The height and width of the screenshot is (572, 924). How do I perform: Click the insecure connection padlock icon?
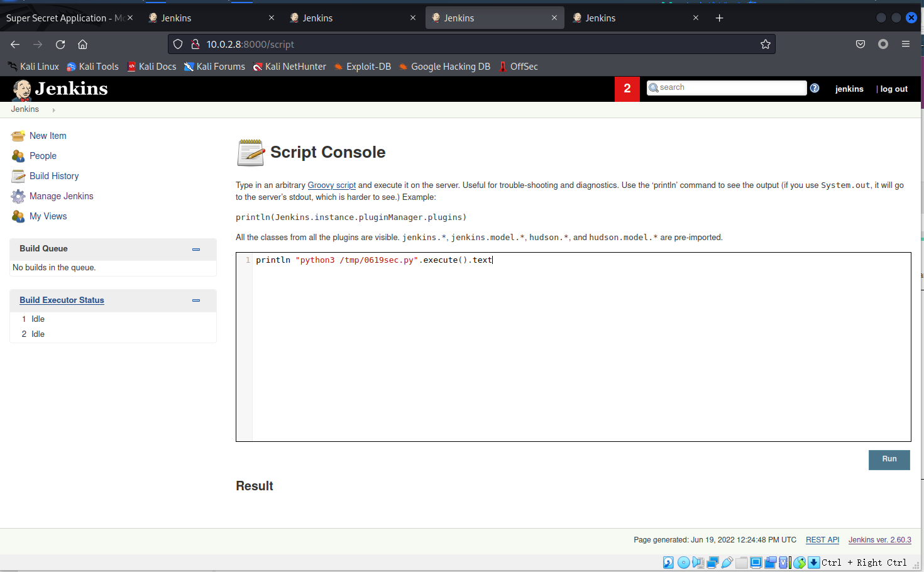pos(195,44)
